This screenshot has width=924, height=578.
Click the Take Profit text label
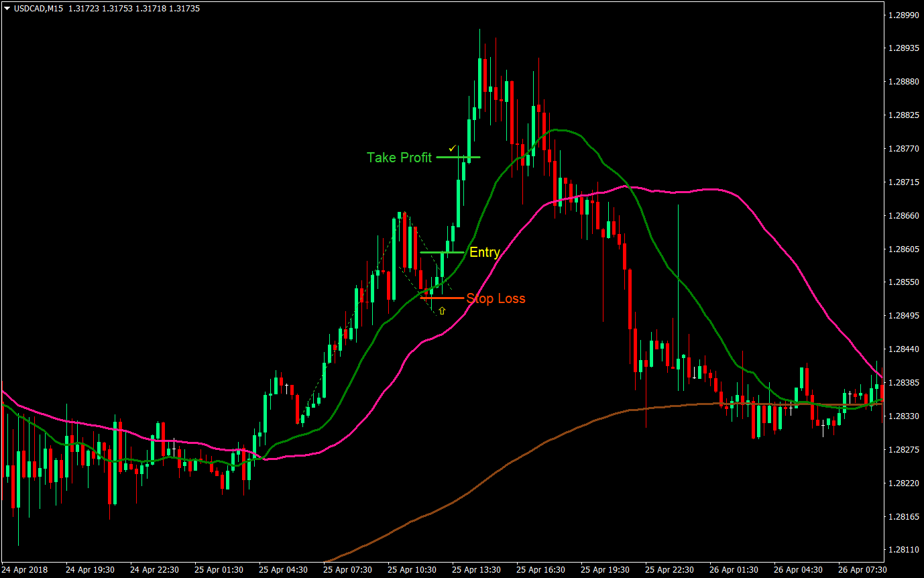399,158
